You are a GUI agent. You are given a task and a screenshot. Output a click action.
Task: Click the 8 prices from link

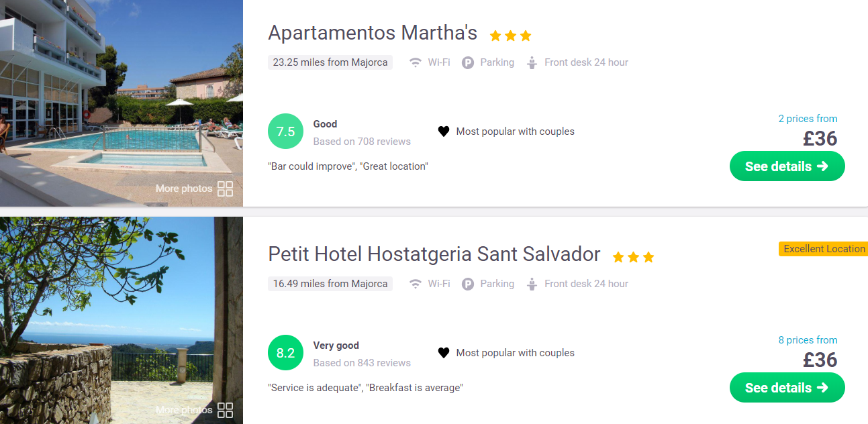click(x=808, y=340)
